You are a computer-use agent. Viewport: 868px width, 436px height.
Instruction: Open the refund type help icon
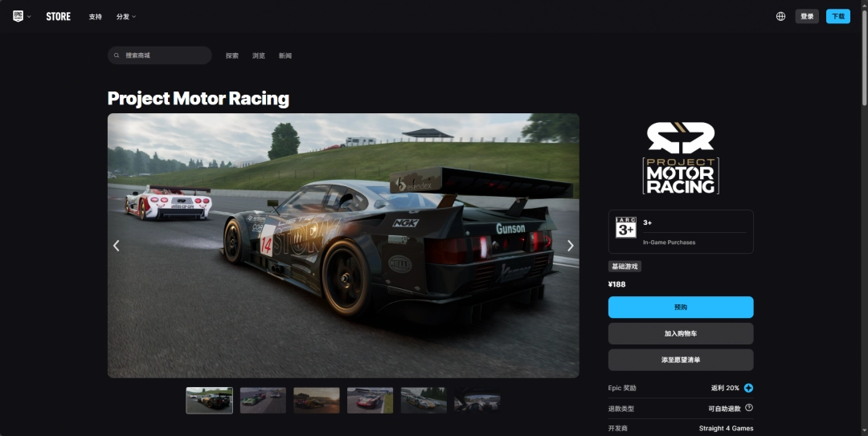pyautogui.click(x=748, y=408)
